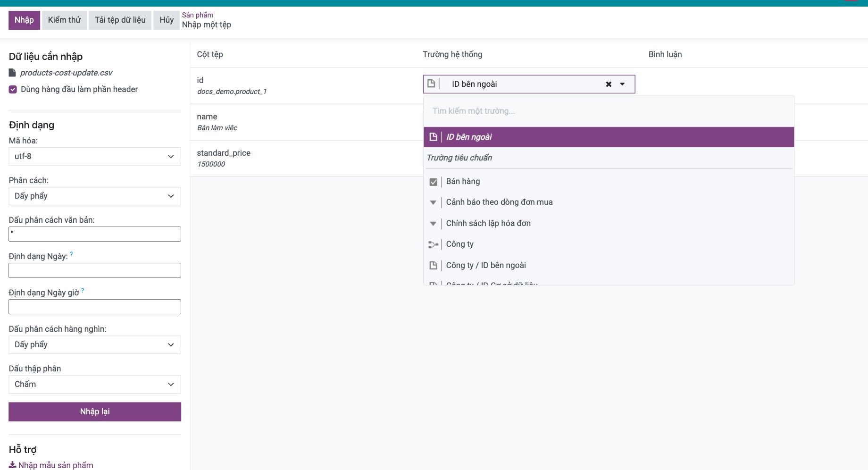Click the Định dạng Ngày input field
868x470 pixels.
95,270
